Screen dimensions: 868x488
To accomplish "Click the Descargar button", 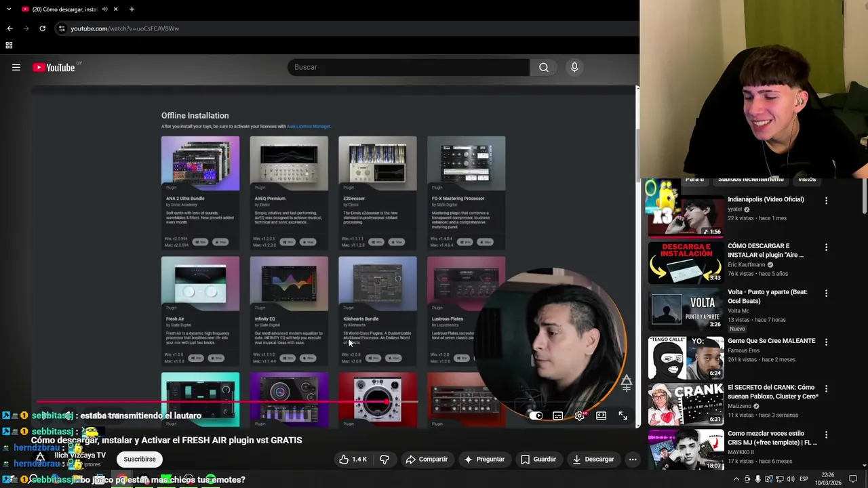I will coord(593,459).
